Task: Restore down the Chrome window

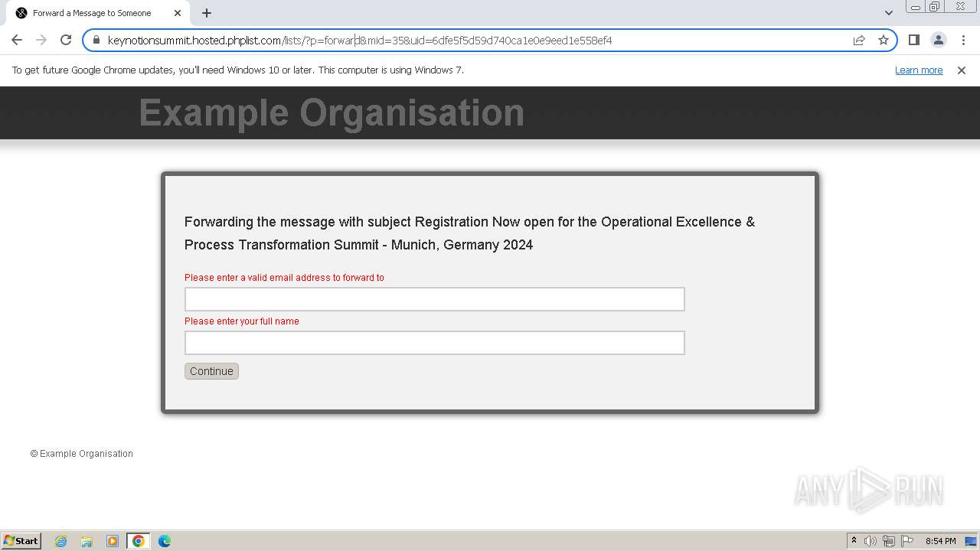Action: (935, 7)
